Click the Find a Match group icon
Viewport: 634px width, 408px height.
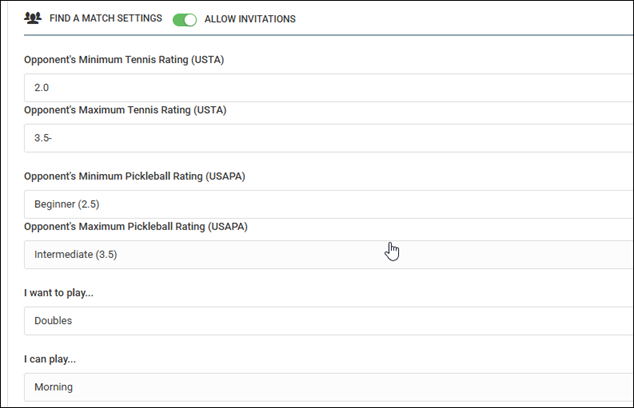(x=33, y=18)
